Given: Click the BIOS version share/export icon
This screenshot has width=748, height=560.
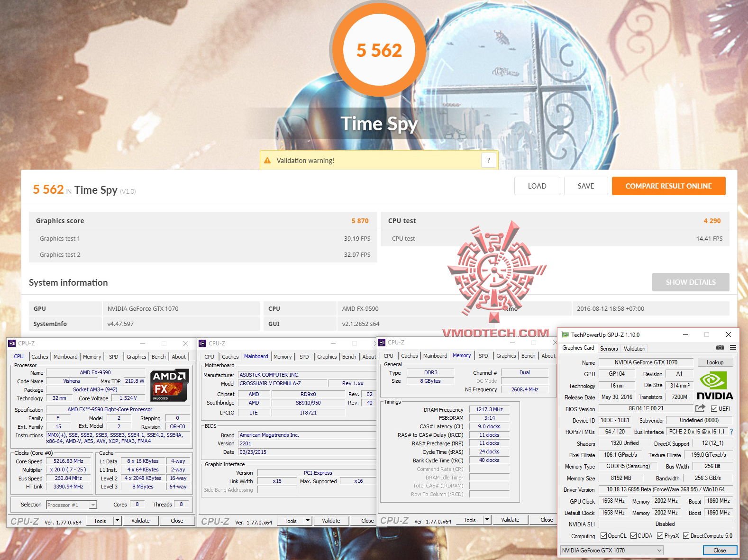Looking at the screenshot, I should pyautogui.click(x=700, y=408).
